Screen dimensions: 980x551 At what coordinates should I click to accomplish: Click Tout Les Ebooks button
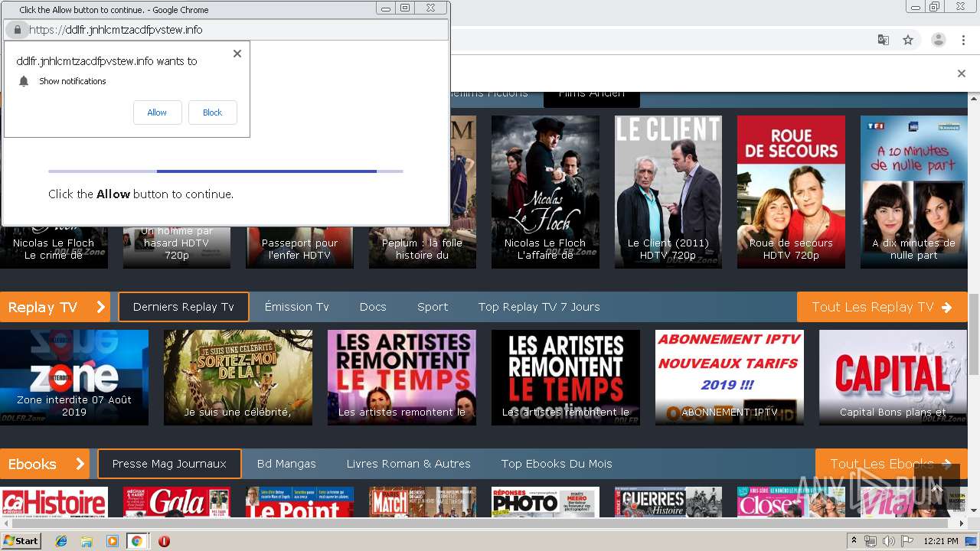click(x=891, y=464)
